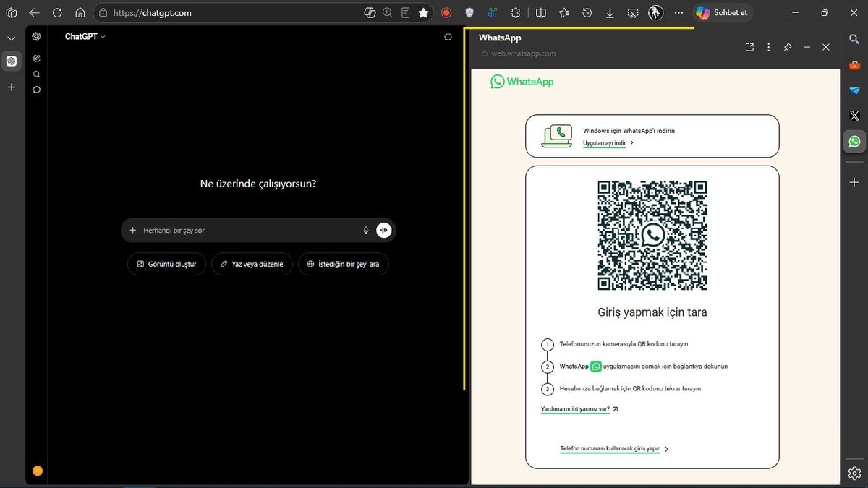The width and height of the screenshot is (868, 488).
Task: Open the briefcase tools sidebar icon
Action: [854, 65]
